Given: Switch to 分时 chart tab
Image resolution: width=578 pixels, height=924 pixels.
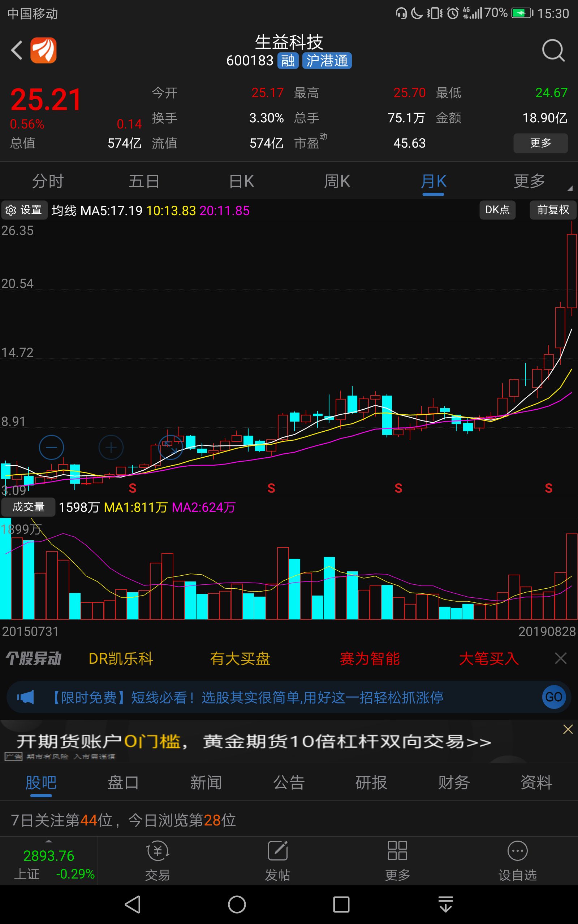Looking at the screenshot, I should pyautogui.click(x=48, y=181).
